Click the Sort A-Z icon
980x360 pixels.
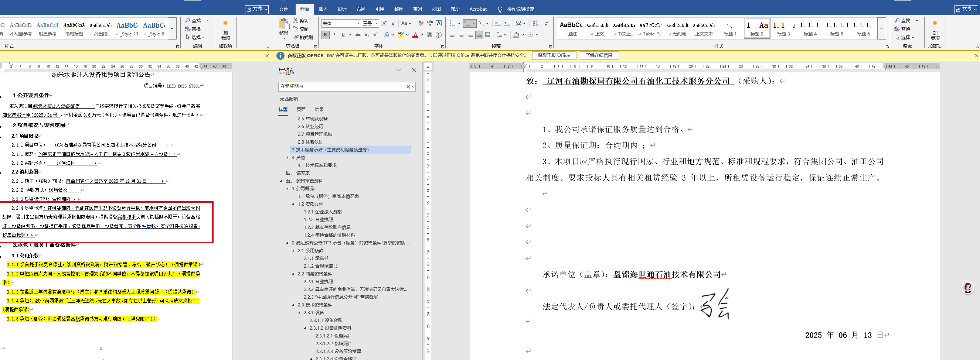point(535,24)
